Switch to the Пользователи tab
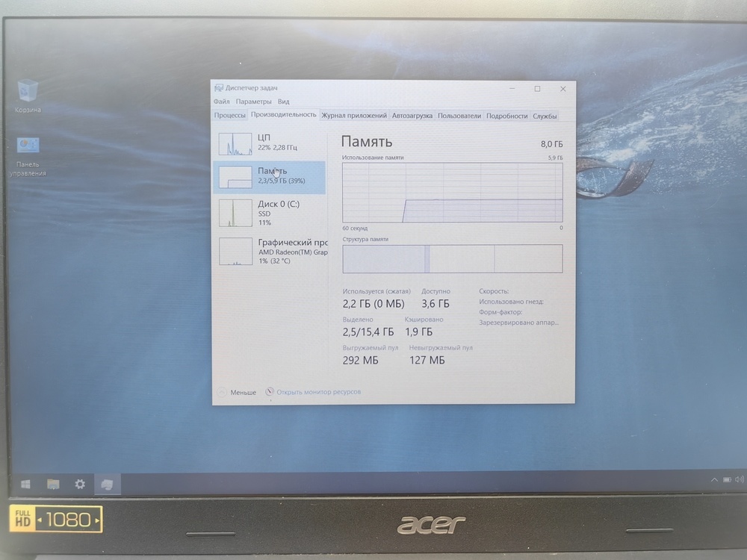The height and width of the screenshot is (560, 747). pos(459,116)
